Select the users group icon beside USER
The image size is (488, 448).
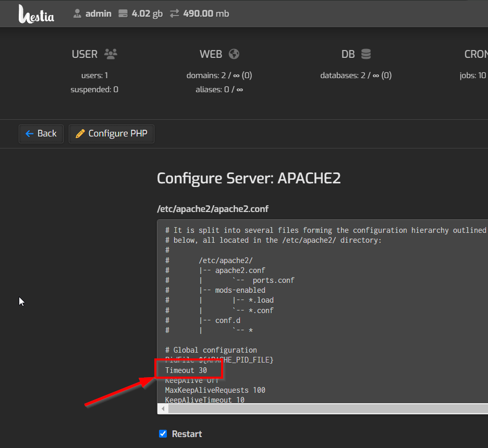[111, 53]
